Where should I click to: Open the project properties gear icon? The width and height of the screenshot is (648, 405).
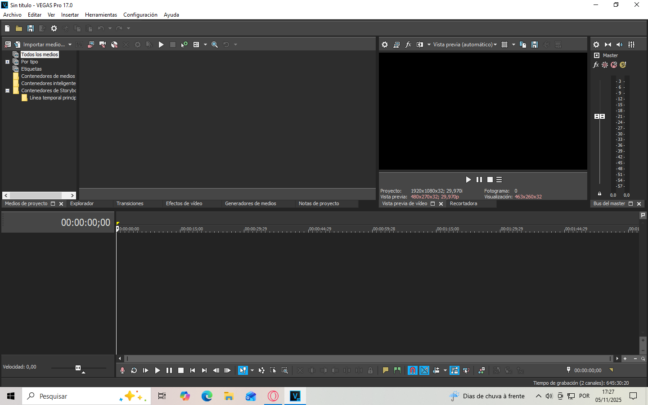[54, 28]
